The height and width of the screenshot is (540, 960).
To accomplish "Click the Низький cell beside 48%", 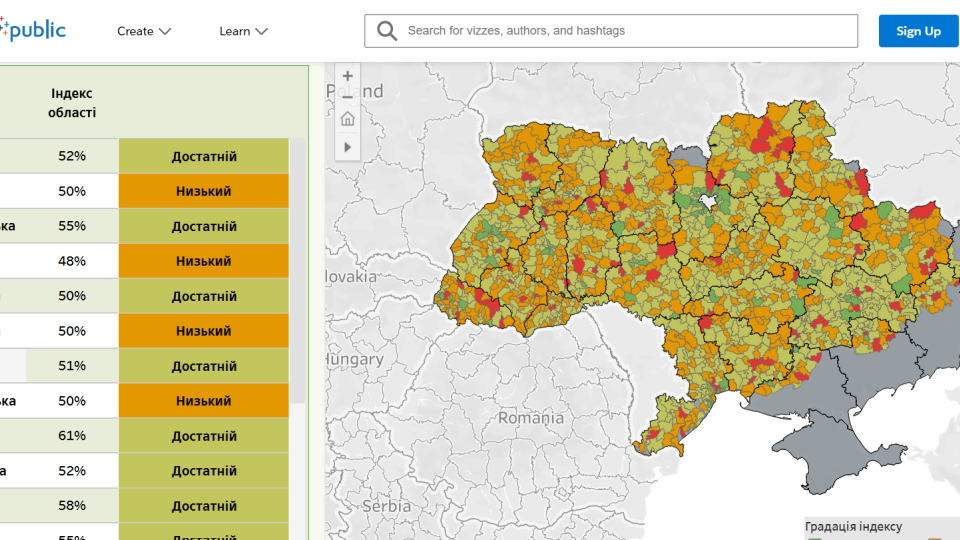I will [203, 261].
